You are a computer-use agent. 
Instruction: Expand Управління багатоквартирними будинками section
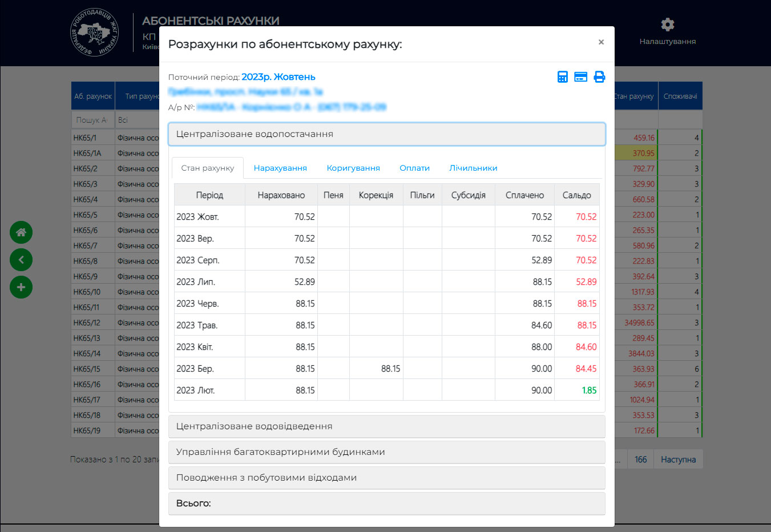click(x=386, y=452)
